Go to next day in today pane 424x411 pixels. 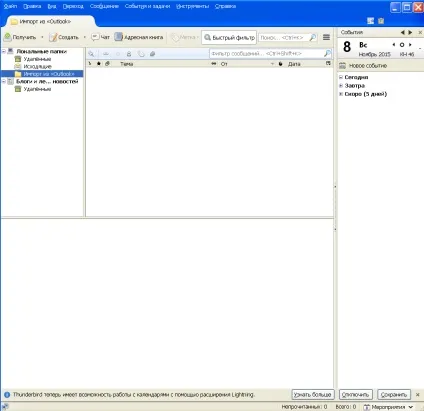[x=410, y=45]
